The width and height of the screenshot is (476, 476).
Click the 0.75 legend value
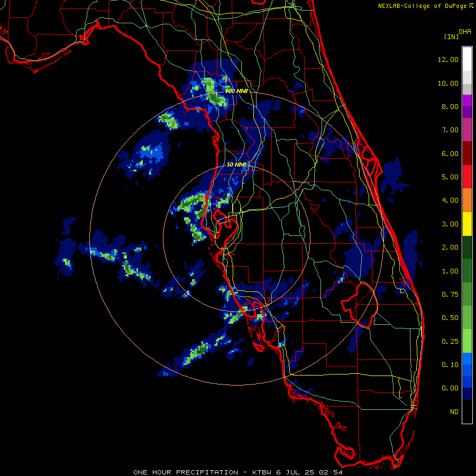tap(450, 295)
